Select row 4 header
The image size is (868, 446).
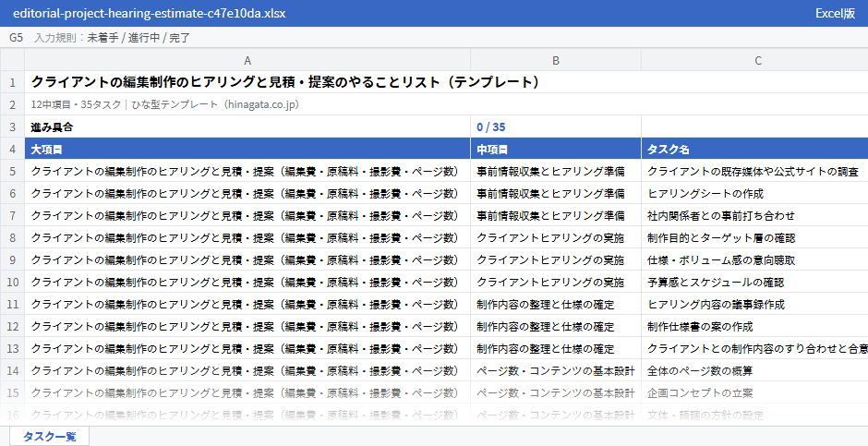tap(12, 149)
